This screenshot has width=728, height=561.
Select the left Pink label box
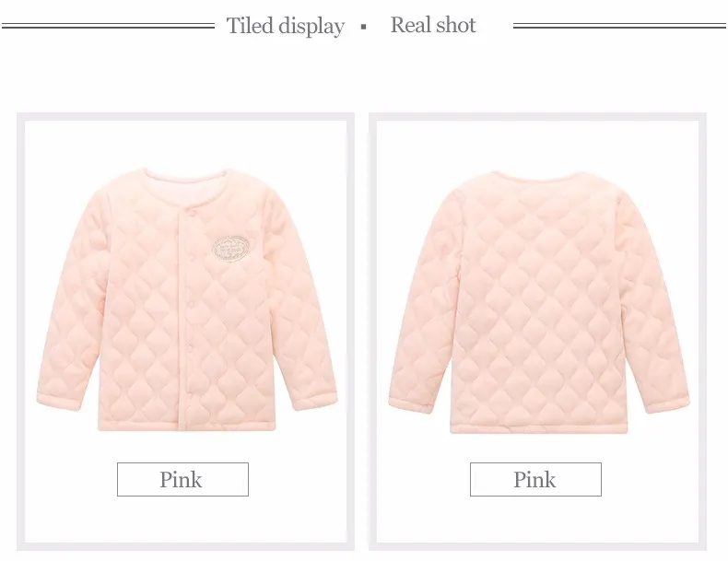pyautogui.click(x=182, y=479)
